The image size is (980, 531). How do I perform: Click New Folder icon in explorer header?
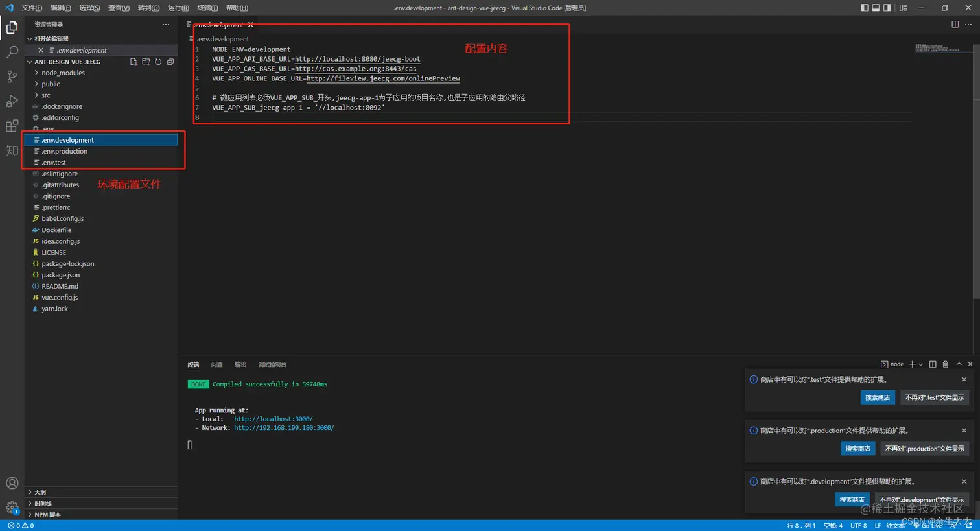pos(146,62)
